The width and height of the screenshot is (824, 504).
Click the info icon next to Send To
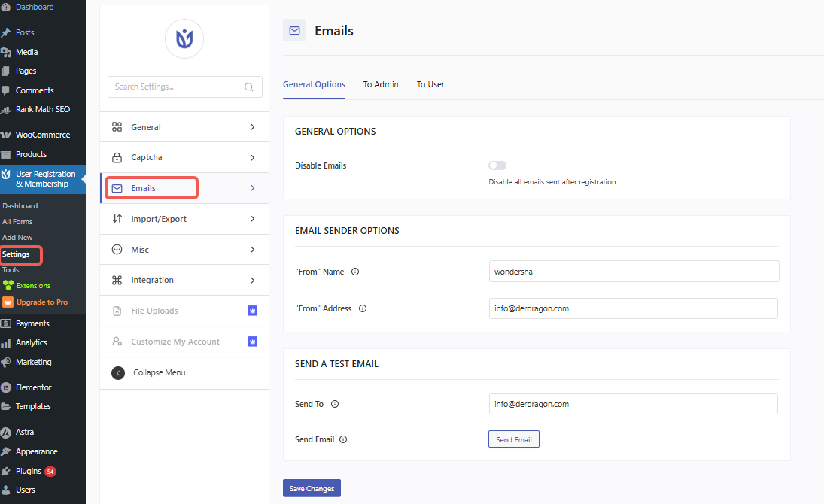coord(335,404)
